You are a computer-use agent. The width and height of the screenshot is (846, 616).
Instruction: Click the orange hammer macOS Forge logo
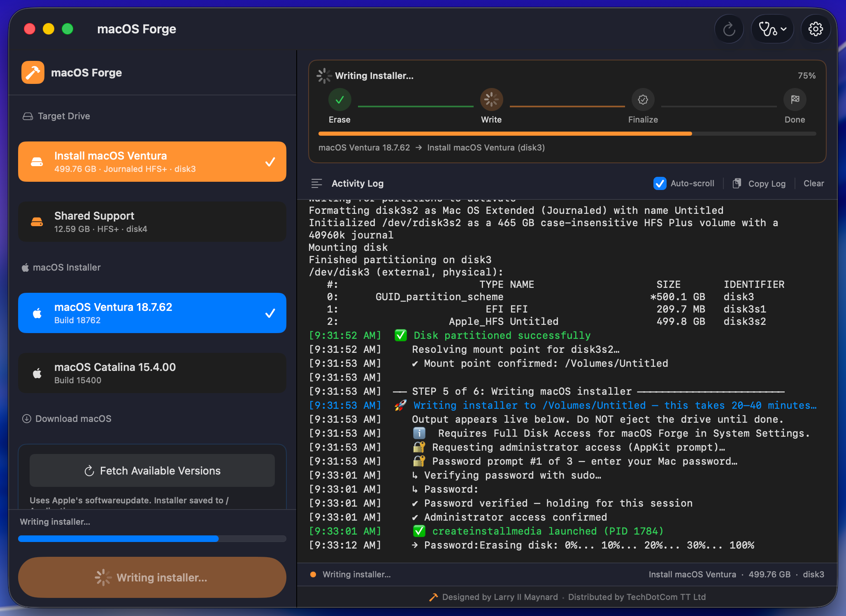tap(33, 72)
